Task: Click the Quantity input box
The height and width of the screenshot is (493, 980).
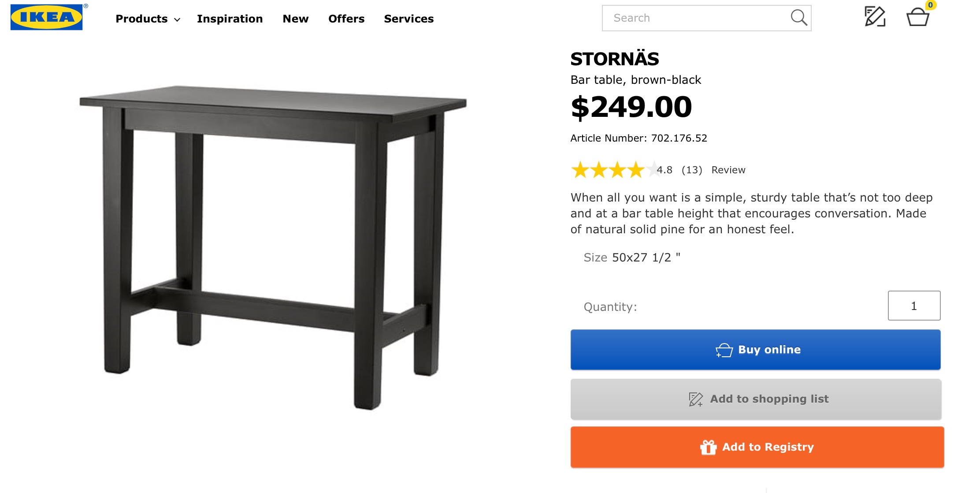Action: coord(914,306)
